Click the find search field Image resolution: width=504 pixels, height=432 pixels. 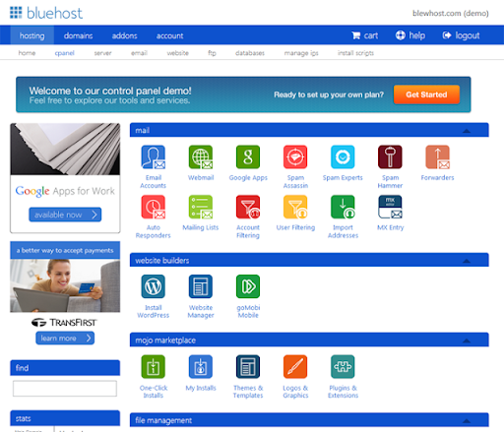point(65,389)
